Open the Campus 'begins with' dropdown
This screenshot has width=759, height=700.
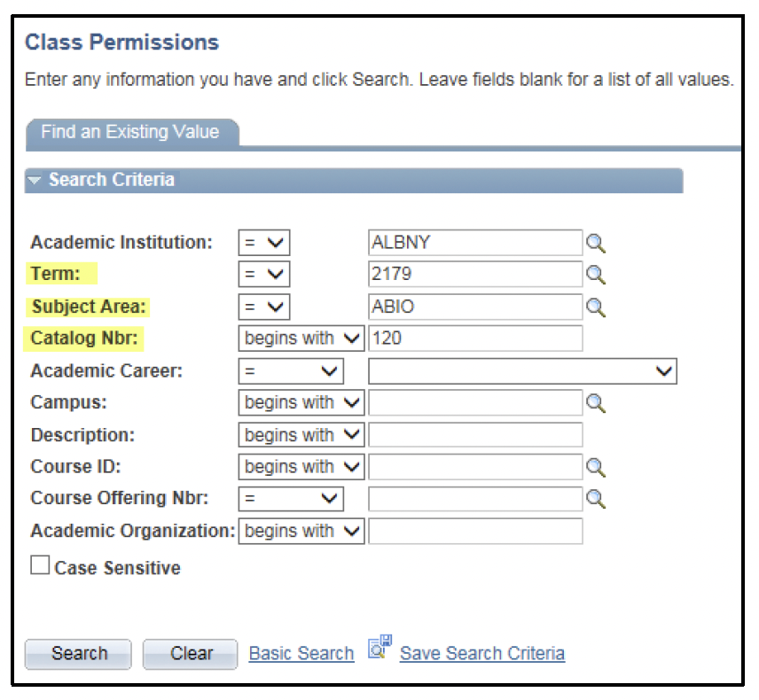point(301,402)
